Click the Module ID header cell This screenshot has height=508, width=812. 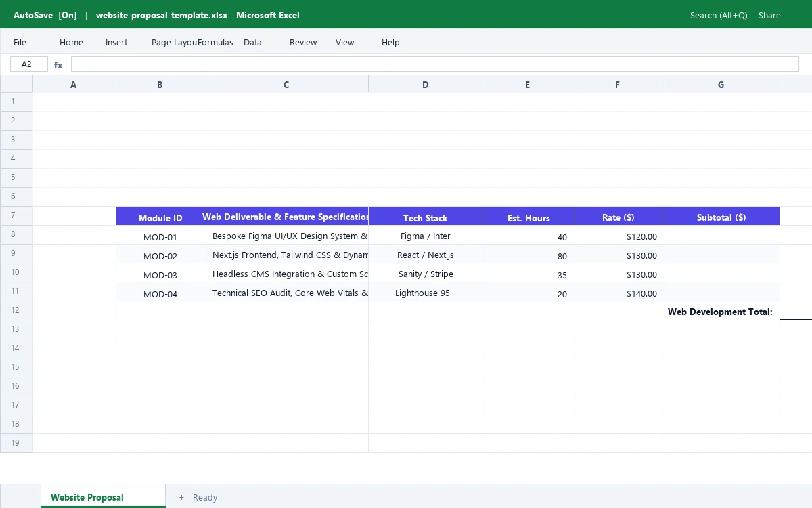pos(161,216)
